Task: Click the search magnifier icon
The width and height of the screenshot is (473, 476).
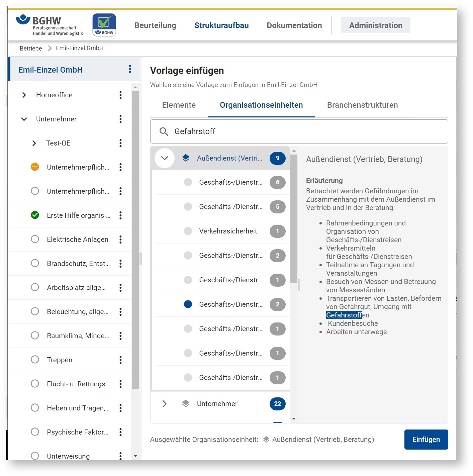Action: [164, 131]
